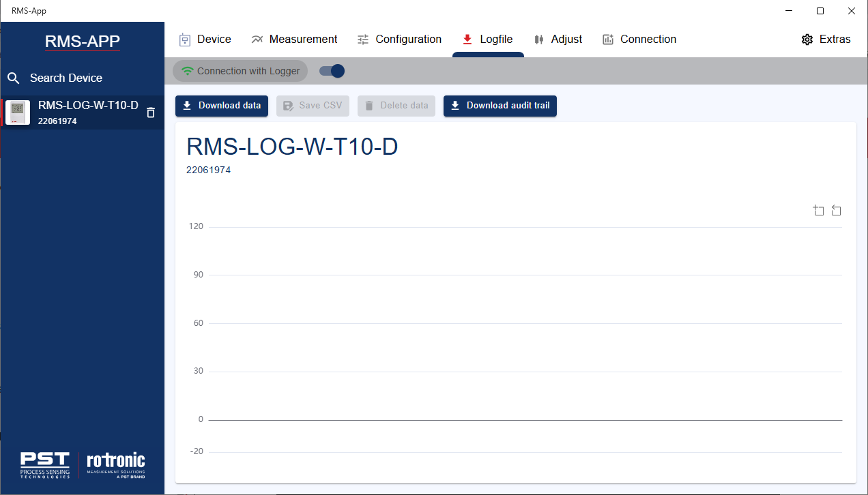Open the Configuration tab

(399, 40)
